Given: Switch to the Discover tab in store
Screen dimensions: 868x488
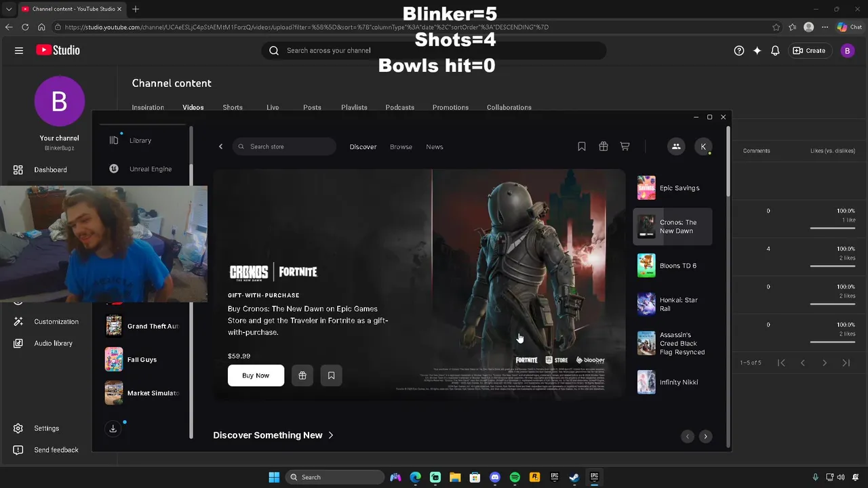Looking at the screenshot, I should 363,146.
